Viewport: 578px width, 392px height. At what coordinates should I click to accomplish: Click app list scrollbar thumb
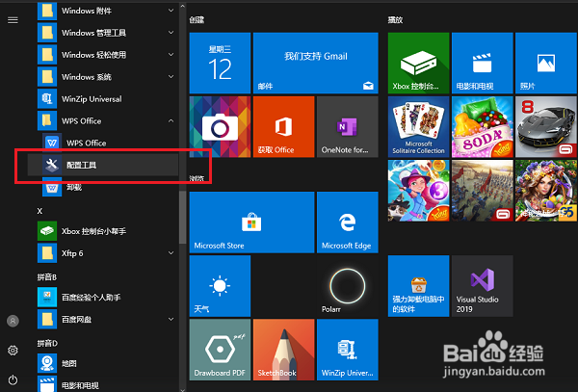[x=182, y=218]
